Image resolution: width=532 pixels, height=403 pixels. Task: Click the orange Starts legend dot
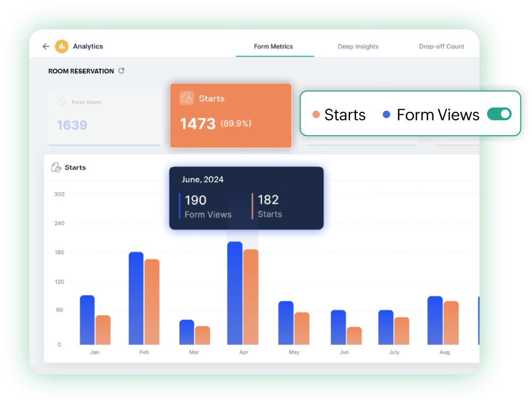click(x=316, y=114)
